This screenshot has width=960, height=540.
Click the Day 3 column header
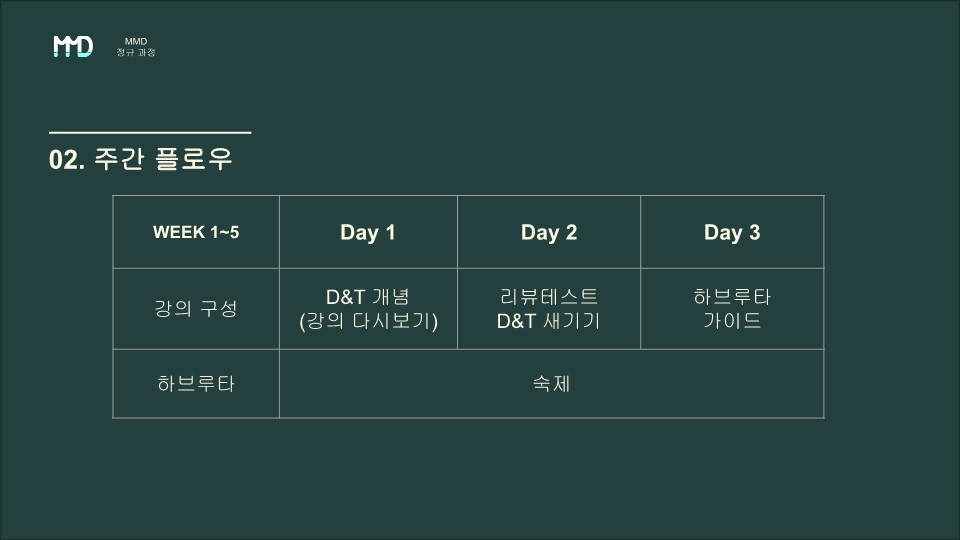[732, 232]
